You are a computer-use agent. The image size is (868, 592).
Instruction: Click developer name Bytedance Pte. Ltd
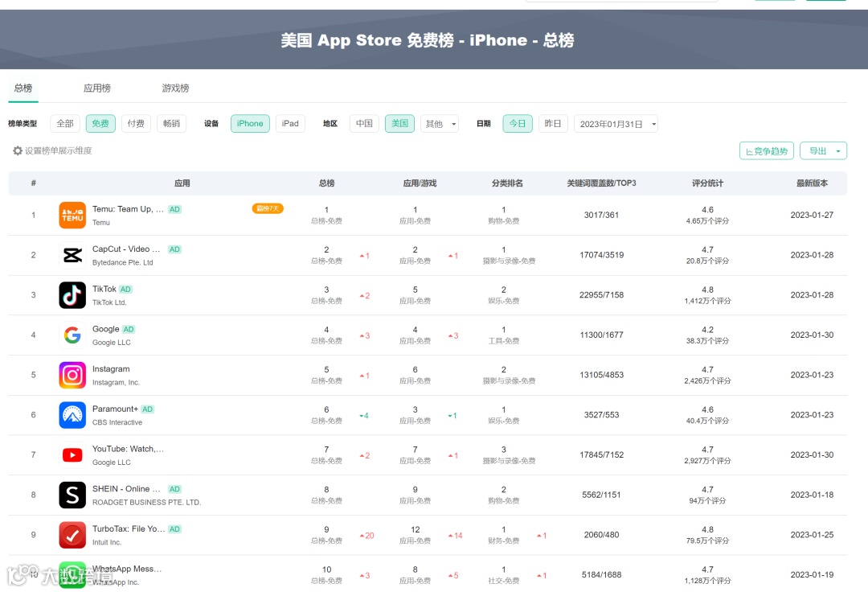[122, 262]
